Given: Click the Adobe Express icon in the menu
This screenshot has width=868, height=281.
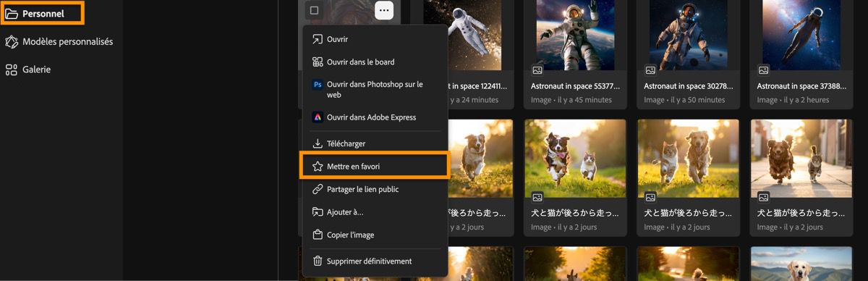Looking at the screenshot, I should tap(318, 117).
